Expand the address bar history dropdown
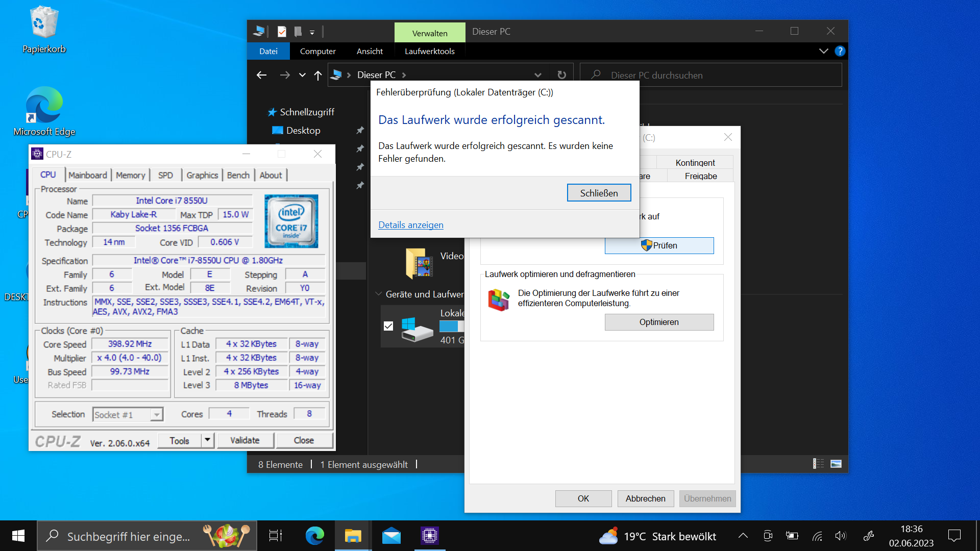Image resolution: width=980 pixels, height=551 pixels. 537,75
